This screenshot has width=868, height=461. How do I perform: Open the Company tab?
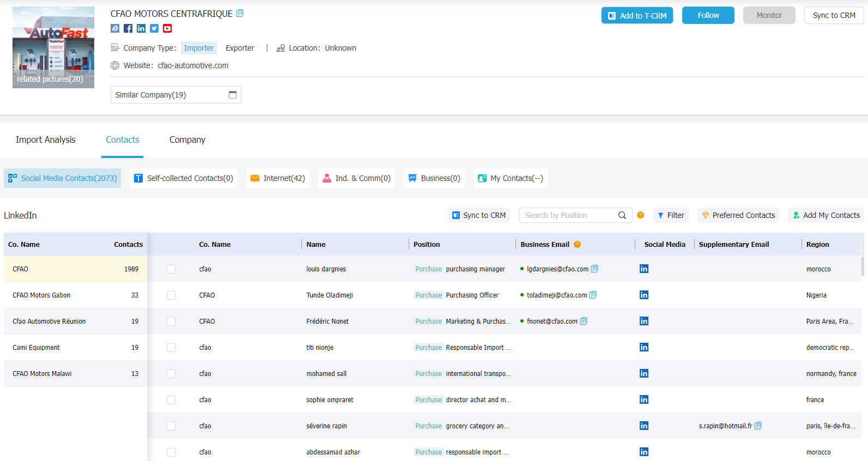click(x=187, y=139)
